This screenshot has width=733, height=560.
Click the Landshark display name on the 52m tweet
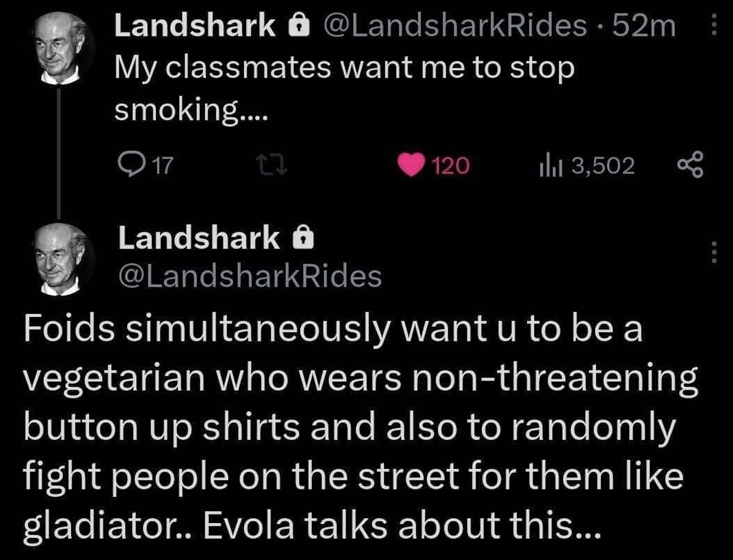pyautogui.click(x=195, y=26)
